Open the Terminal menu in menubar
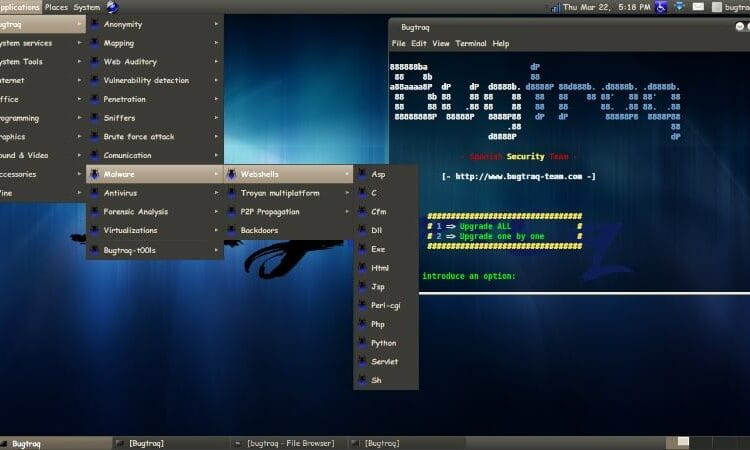750x450 pixels. [x=471, y=44]
